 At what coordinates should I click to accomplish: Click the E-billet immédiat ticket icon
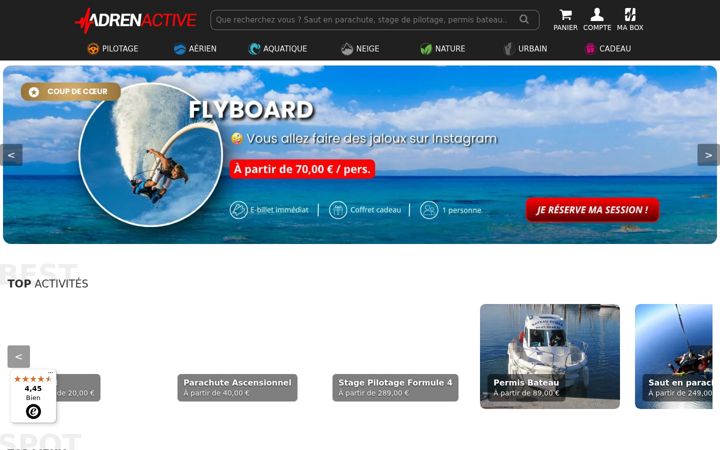(x=238, y=210)
